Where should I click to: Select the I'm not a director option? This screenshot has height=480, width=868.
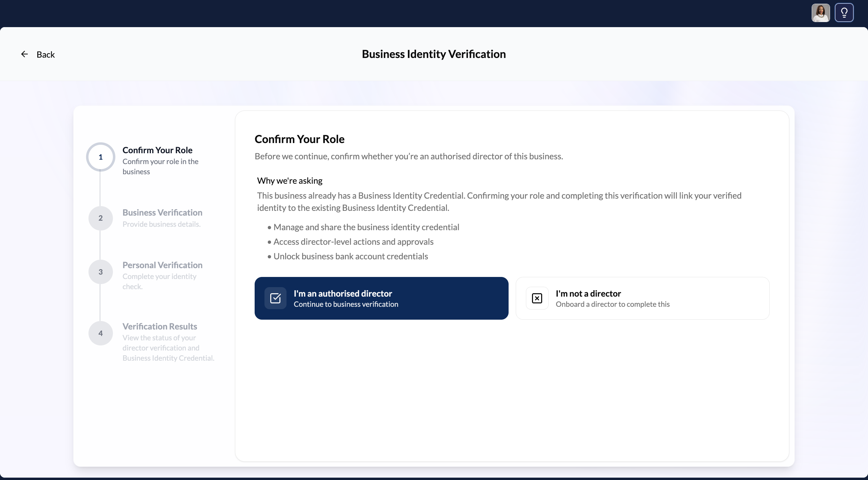(x=643, y=298)
